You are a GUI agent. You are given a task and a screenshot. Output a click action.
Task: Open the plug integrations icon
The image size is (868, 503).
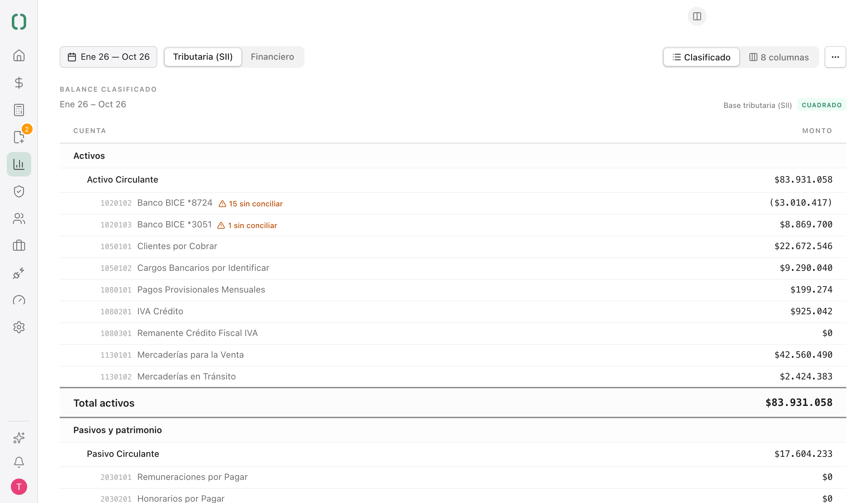(19, 273)
